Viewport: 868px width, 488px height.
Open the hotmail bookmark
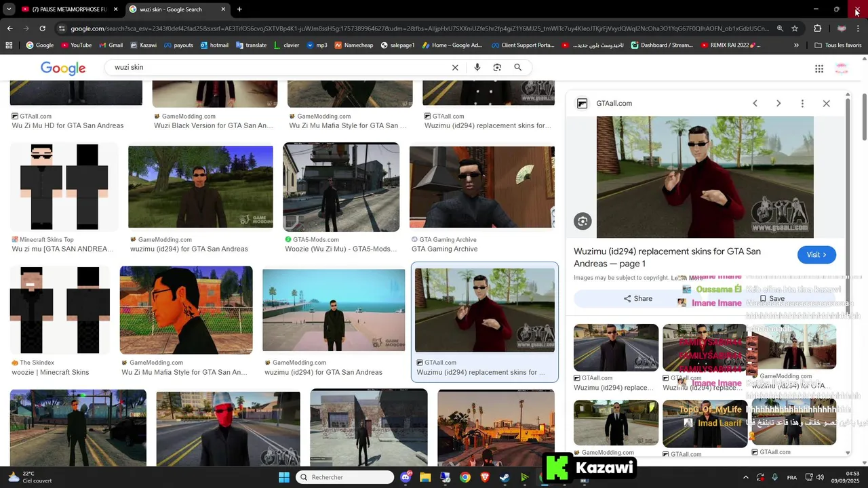click(214, 45)
